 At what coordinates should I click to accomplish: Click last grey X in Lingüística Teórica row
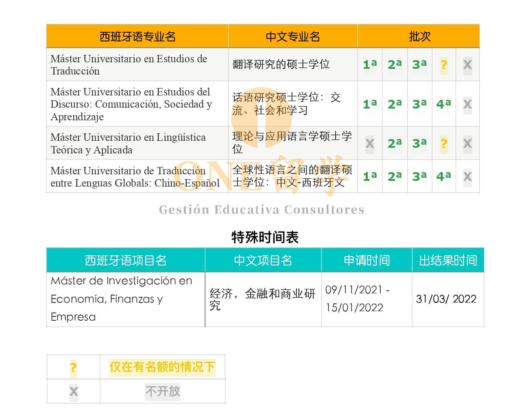point(467,143)
